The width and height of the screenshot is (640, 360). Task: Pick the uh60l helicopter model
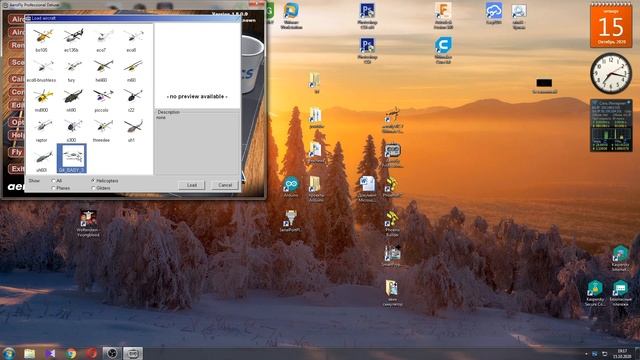coord(42,160)
